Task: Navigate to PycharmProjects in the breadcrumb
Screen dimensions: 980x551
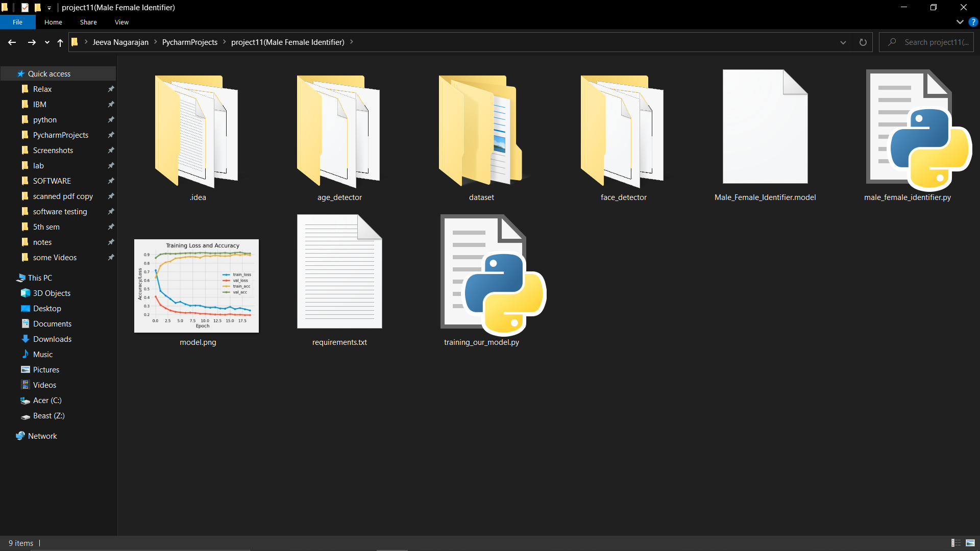Action: 189,42
